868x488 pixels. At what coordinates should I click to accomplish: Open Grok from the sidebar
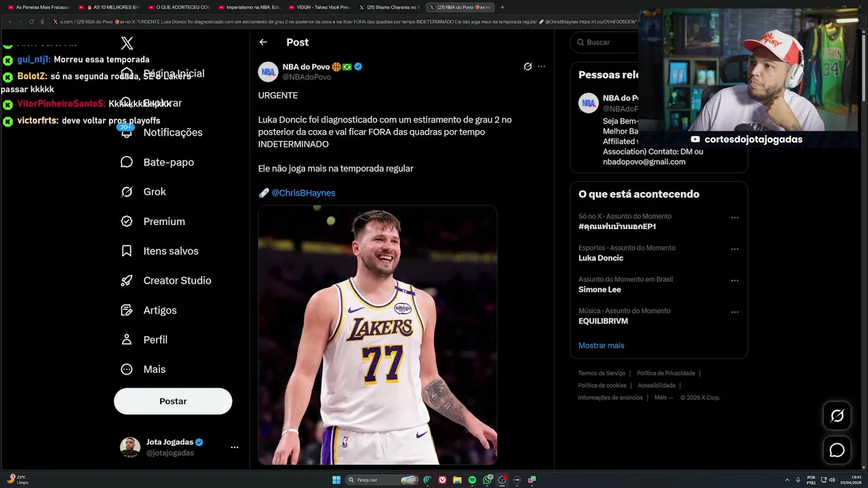155,192
